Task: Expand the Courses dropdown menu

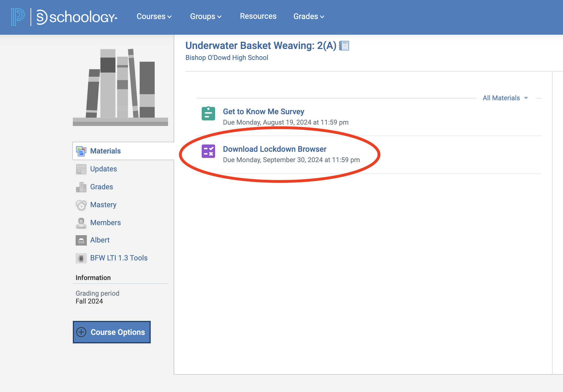Action: coord(154,17)
